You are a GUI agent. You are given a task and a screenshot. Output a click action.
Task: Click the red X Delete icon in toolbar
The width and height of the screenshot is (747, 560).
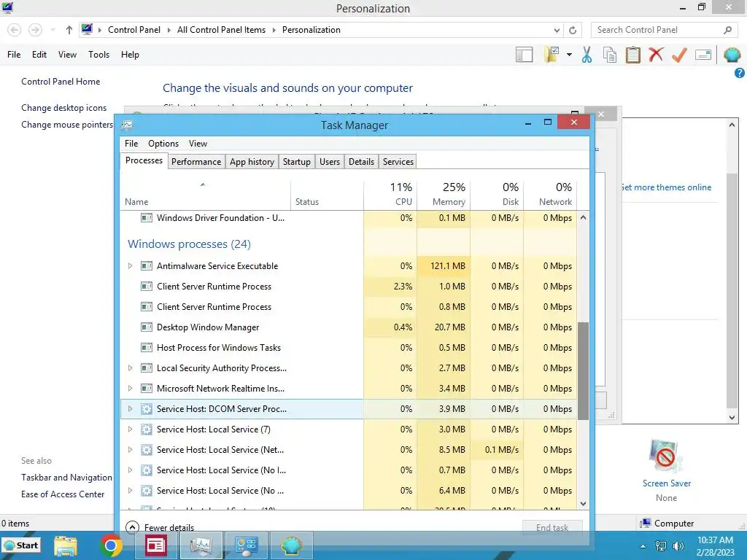click(656, 54)
